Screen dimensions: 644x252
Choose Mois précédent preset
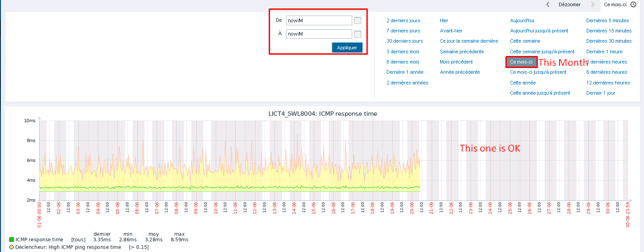[456, 62]
